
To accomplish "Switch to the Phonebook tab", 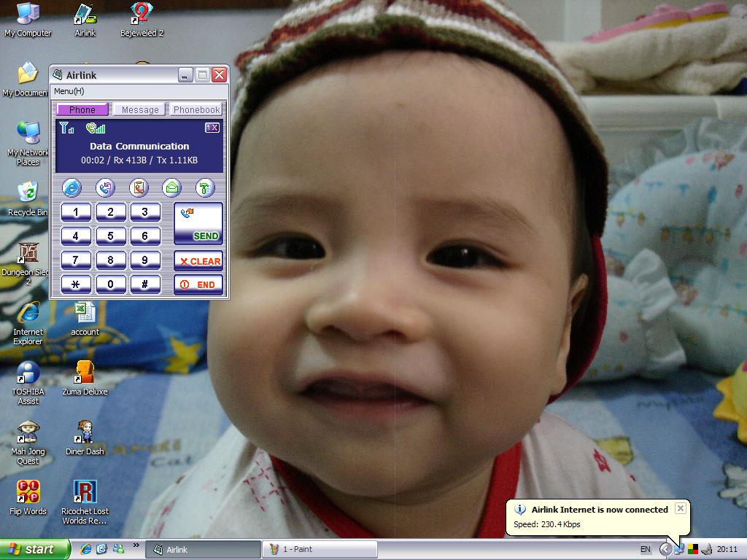I will coord(196,109).
